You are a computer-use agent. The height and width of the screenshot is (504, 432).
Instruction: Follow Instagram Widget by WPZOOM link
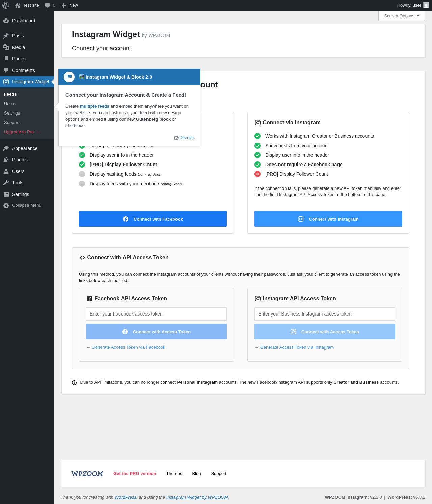197,497
